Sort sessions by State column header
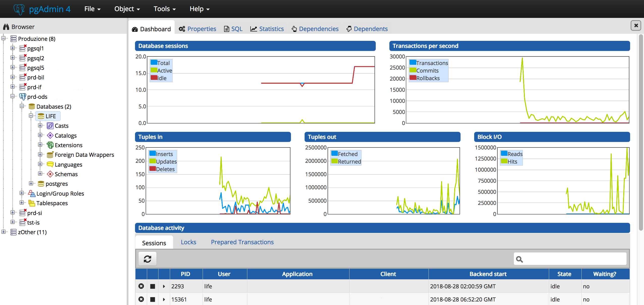 click(x=565, y=274)
